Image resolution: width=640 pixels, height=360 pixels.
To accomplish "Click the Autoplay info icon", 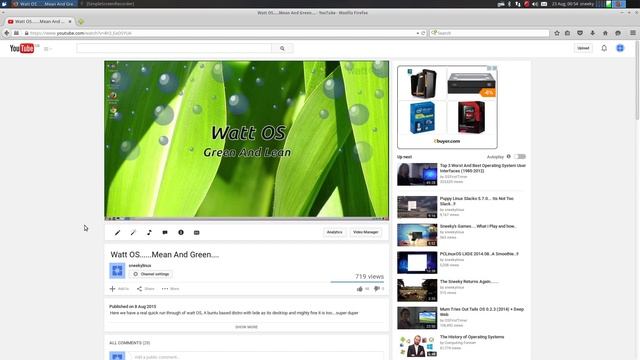I will (509, 157).
